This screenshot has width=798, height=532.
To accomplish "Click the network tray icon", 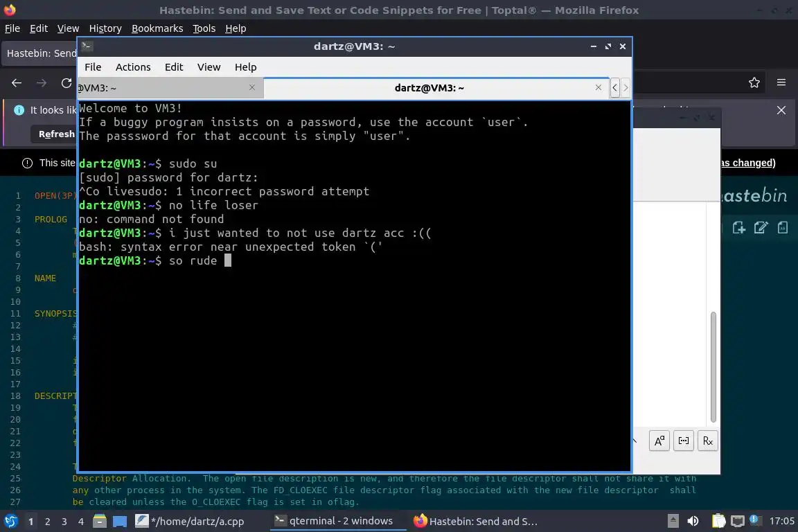I will [738, 522].
